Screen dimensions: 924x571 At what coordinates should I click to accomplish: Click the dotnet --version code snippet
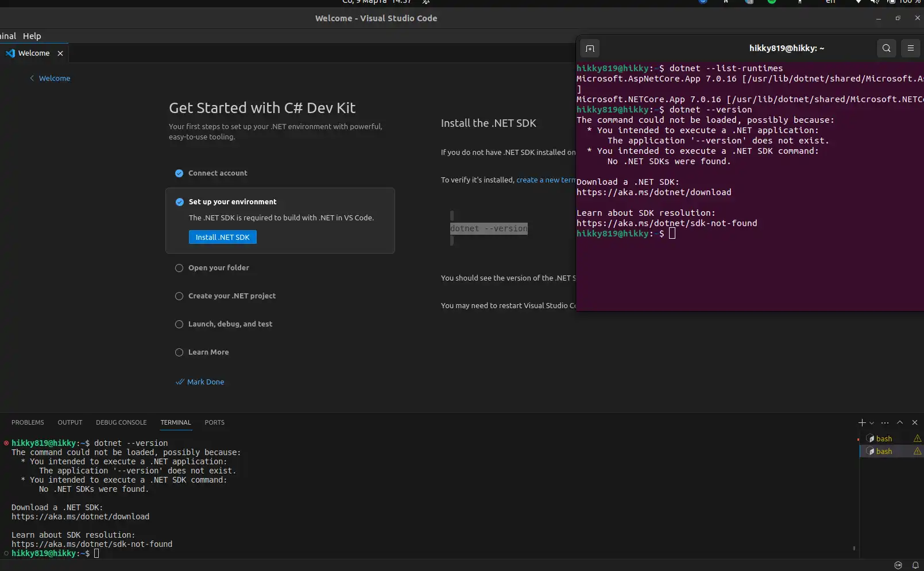[489, 228]
